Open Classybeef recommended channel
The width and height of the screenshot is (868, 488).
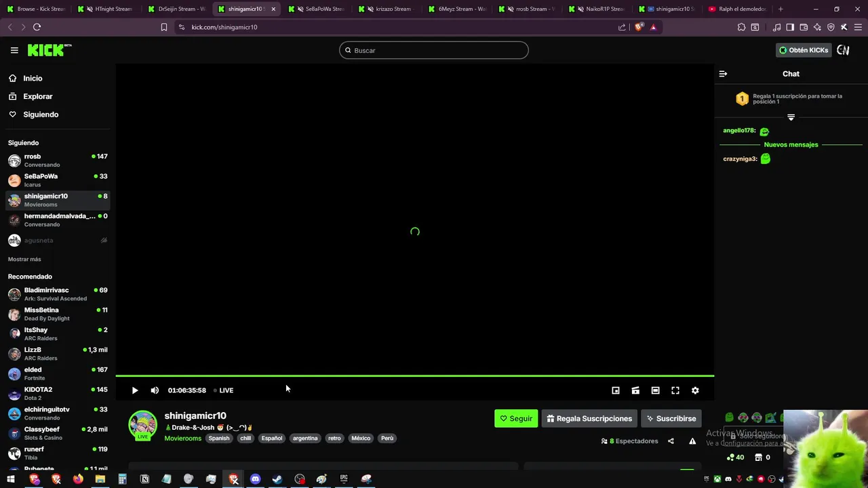tap(58, 434)
